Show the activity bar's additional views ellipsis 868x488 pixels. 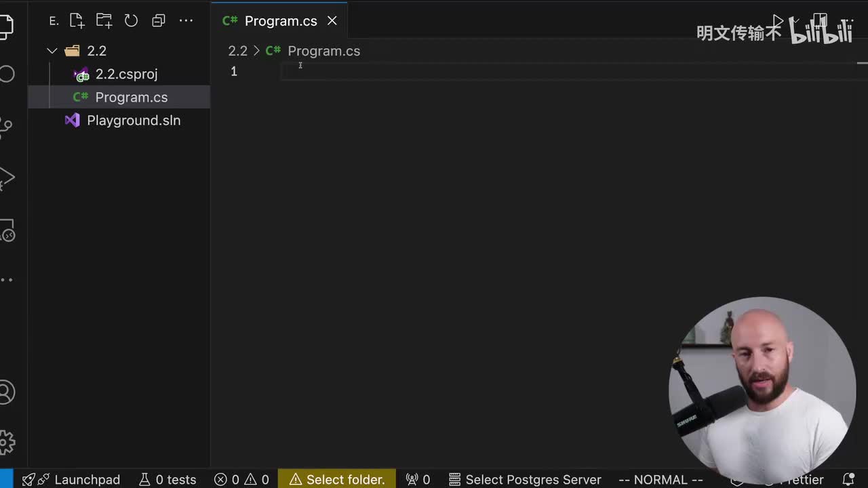[5, 279]
